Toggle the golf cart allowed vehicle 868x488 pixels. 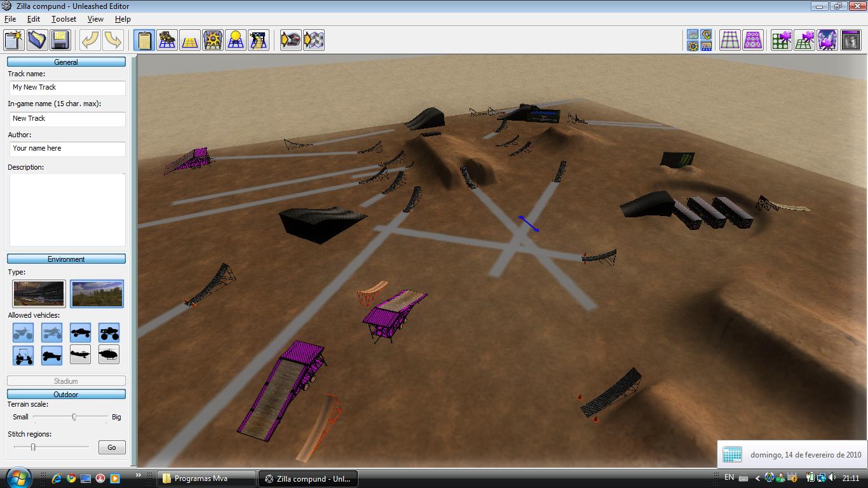tap(24, 355)
